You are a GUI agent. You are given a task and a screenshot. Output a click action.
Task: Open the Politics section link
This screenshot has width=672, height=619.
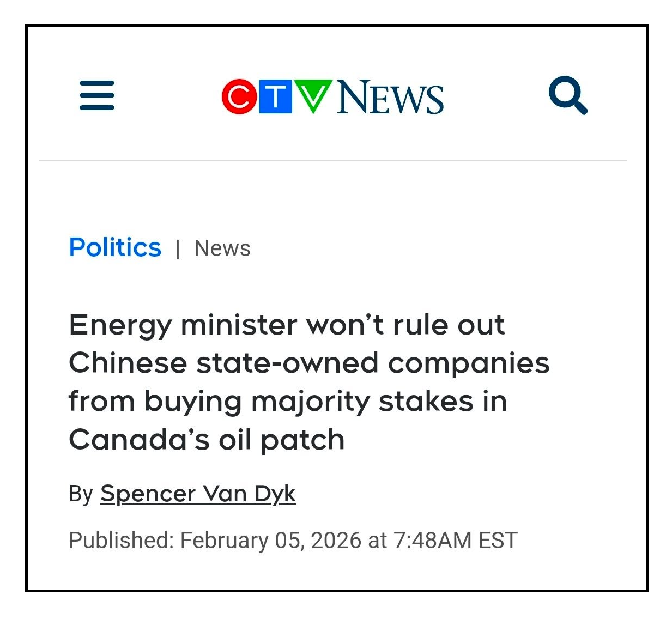pyautogui.click(x=115, y=248)
